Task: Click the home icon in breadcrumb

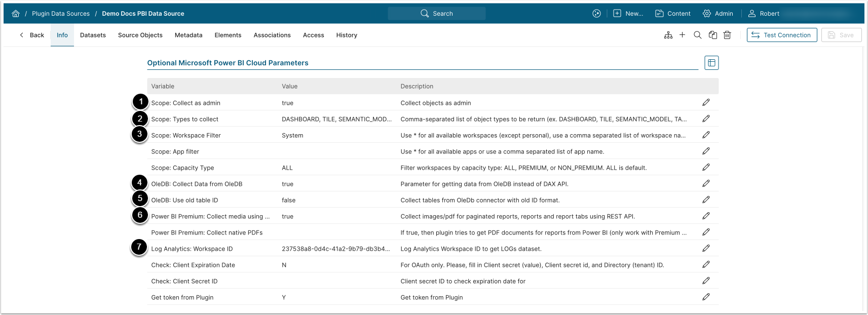Action: tap(16, 14)
